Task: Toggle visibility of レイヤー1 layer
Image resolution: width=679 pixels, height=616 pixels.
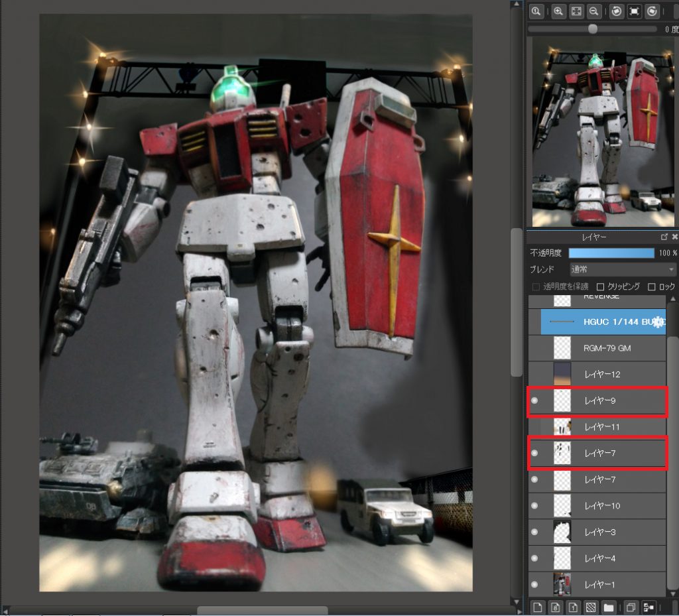Action: coord(534,585)
